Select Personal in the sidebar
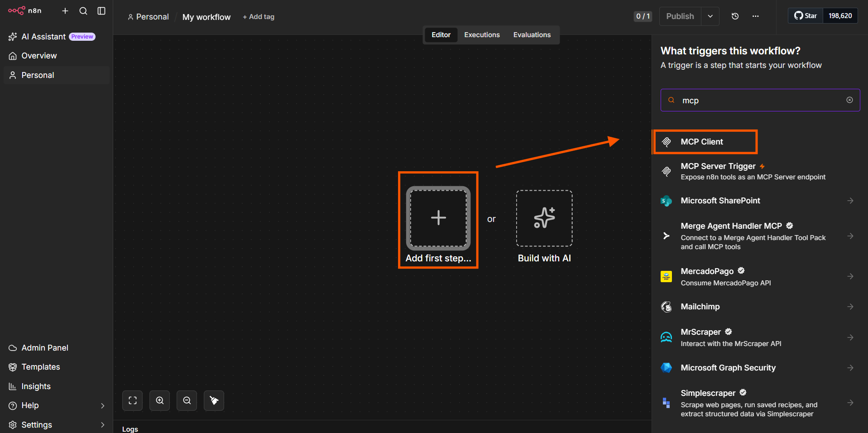This screenshot has width=868, height=433. tap(56, 75)
